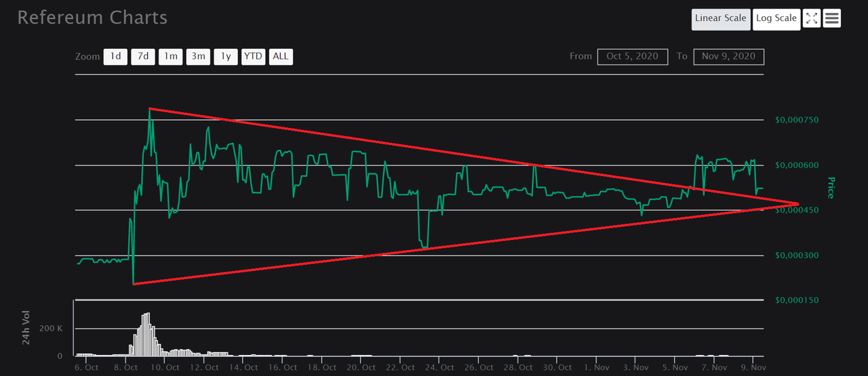Set zoom to 1d
The height and width of the screenshot is (376, 868).
(x=115, y=56)
